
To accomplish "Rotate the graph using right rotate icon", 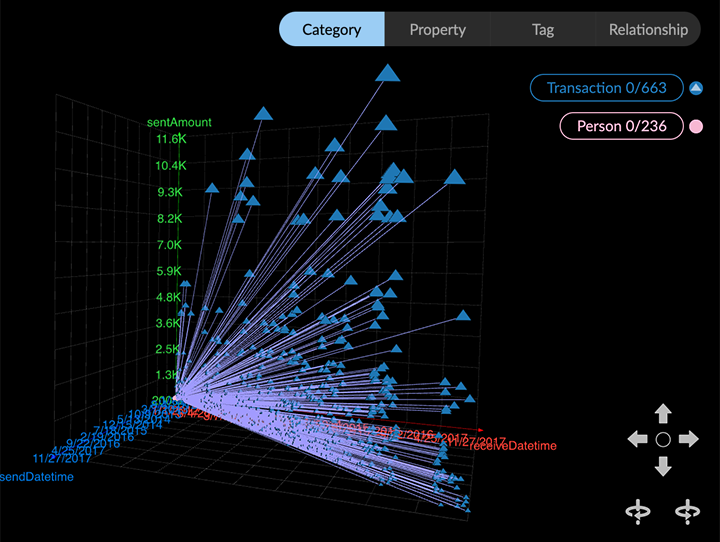I will [x=688, y=511].
